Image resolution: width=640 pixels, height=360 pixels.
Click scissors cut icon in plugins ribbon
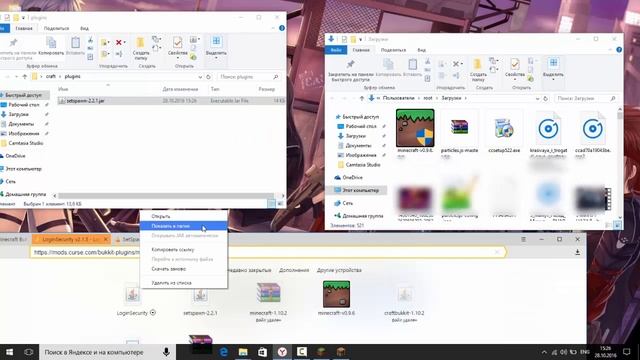click(x=90, y=40)
